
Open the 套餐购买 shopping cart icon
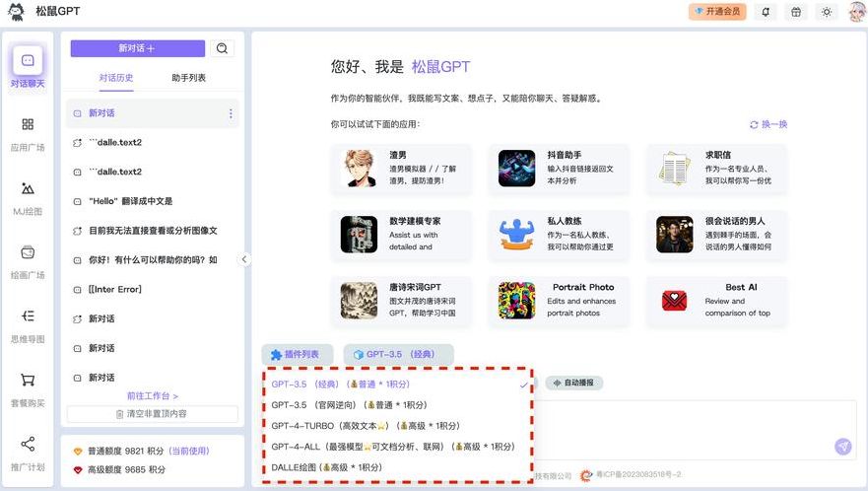[28, 381]
